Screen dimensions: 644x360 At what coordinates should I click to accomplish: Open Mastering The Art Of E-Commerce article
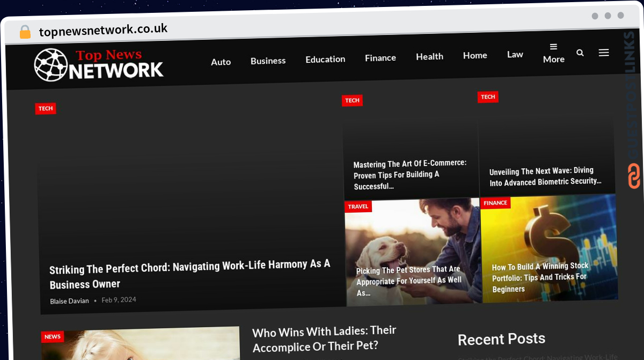point(410,175)
